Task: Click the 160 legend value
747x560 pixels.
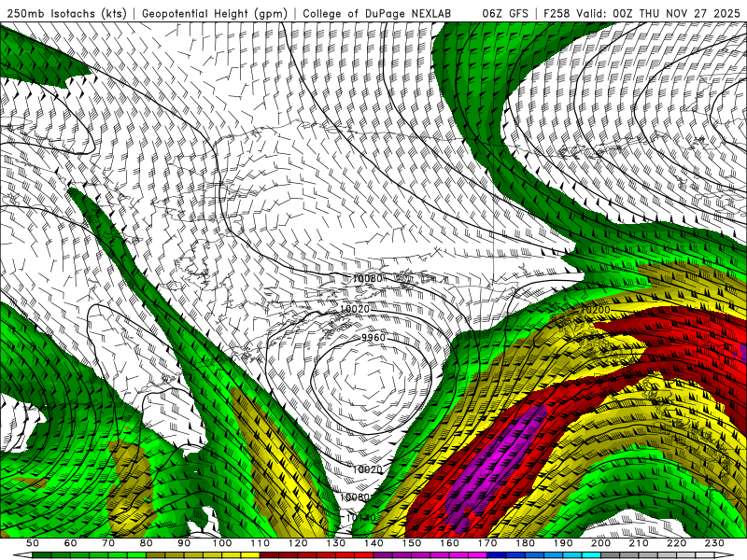Action: pyautogui.click(x=450, y=543)
